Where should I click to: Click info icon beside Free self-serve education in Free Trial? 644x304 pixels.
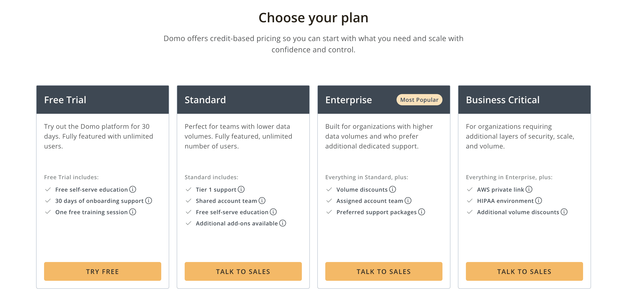[x=132, y=189]
